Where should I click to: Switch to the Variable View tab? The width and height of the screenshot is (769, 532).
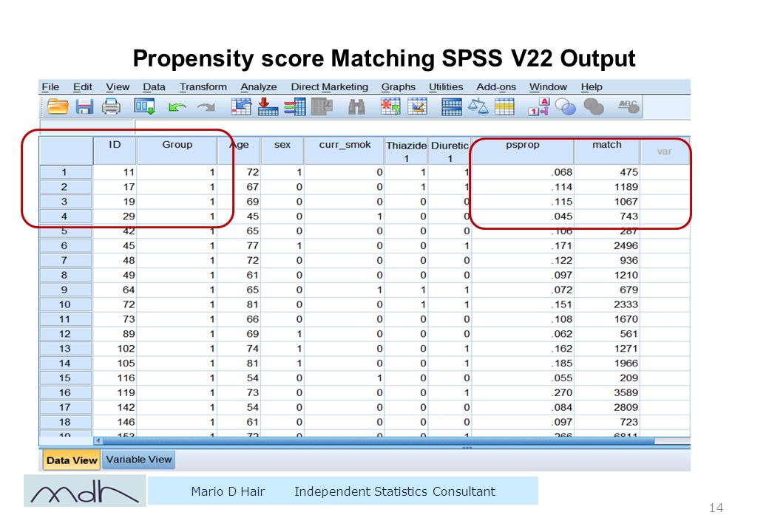coord(139,460)
